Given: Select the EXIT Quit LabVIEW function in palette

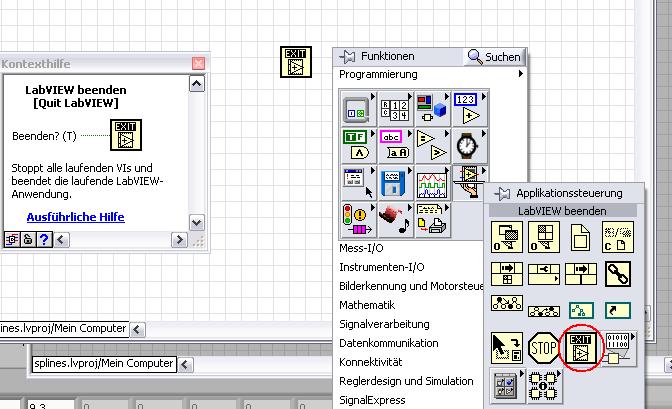Looking at the screenshot, I should point(581,348).
